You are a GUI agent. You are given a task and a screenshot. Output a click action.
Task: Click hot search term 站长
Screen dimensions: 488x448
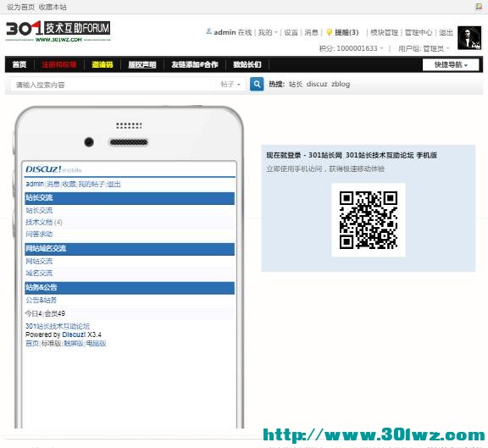tap(296, 84)
